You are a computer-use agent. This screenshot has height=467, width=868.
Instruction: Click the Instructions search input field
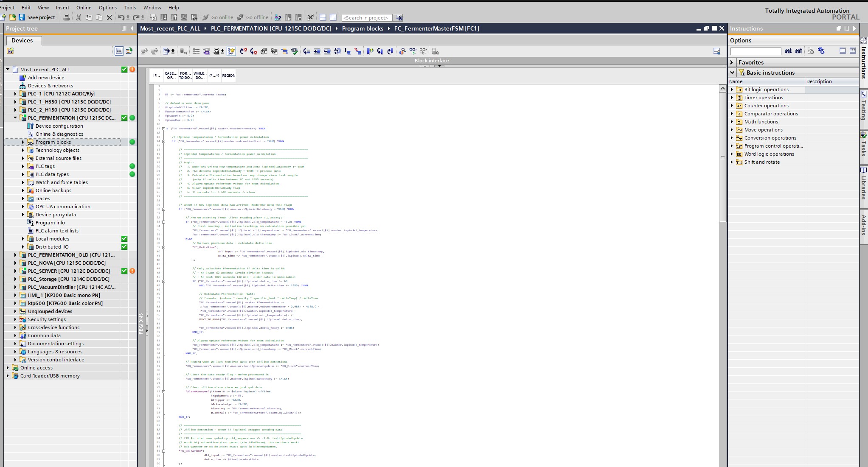point(756,51)
